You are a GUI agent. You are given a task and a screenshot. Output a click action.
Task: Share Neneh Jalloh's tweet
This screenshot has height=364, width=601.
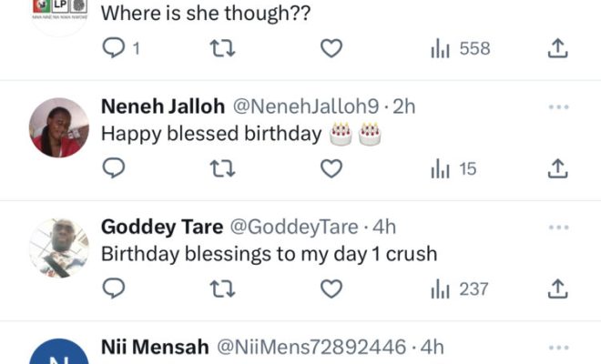pyautogui.click(x=558, y=168)
